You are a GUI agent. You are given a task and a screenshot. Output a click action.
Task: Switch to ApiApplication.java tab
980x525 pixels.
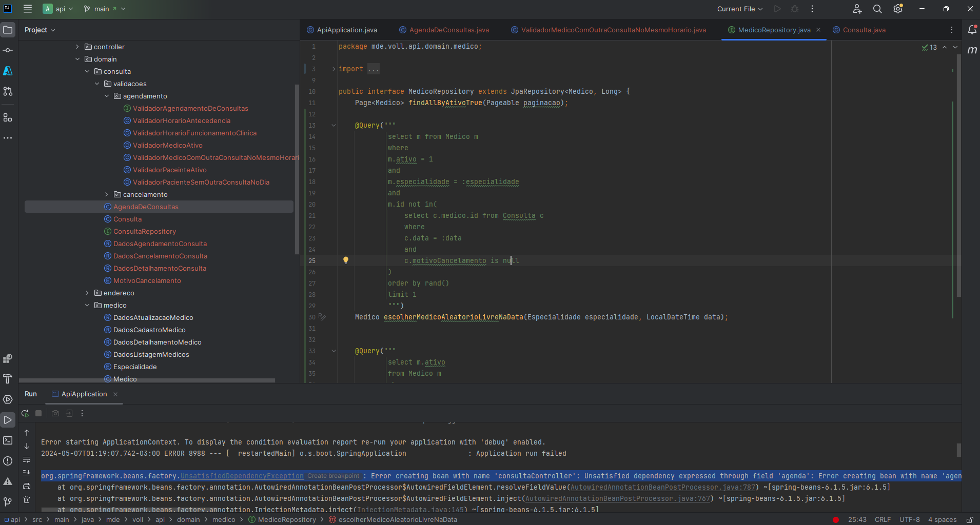342,30
